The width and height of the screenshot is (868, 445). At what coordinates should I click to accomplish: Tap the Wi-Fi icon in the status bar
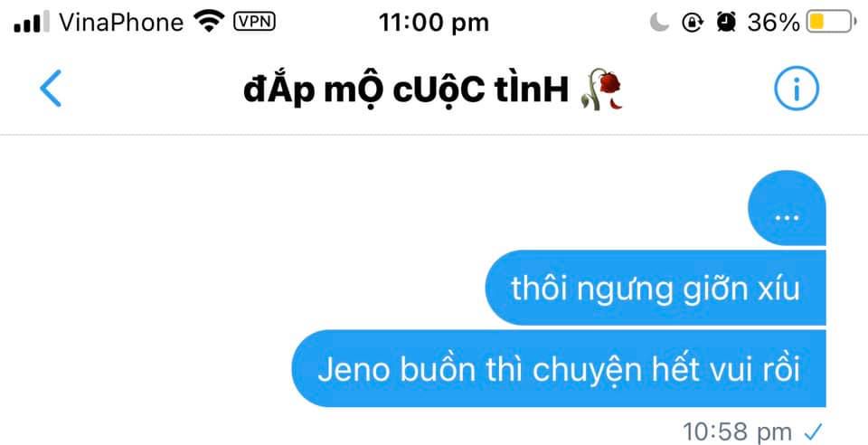pyautogui.click(x=209, y=22)
